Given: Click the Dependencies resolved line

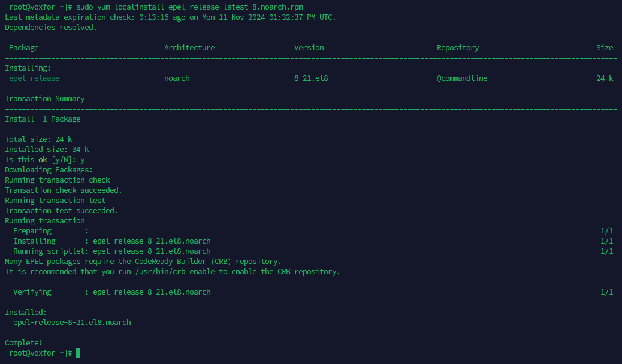Looking at the screenshot, I should click(x=51, y=27).
